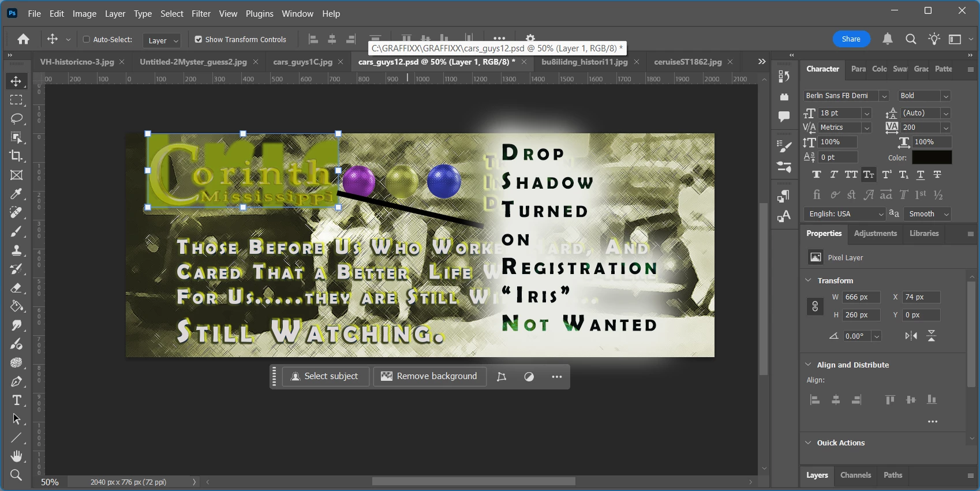
Task: Open the Image menu
Action: (84, 13)
